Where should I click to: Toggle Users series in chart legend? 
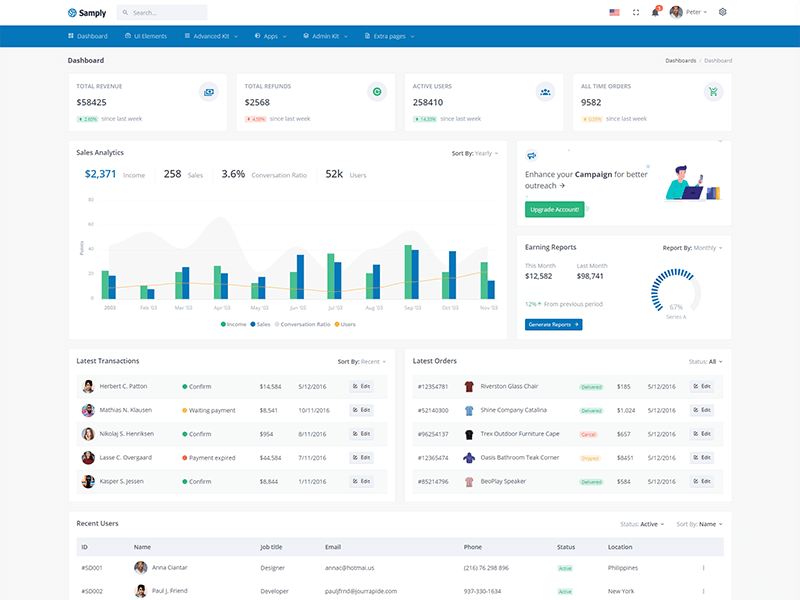coord(345,324)
